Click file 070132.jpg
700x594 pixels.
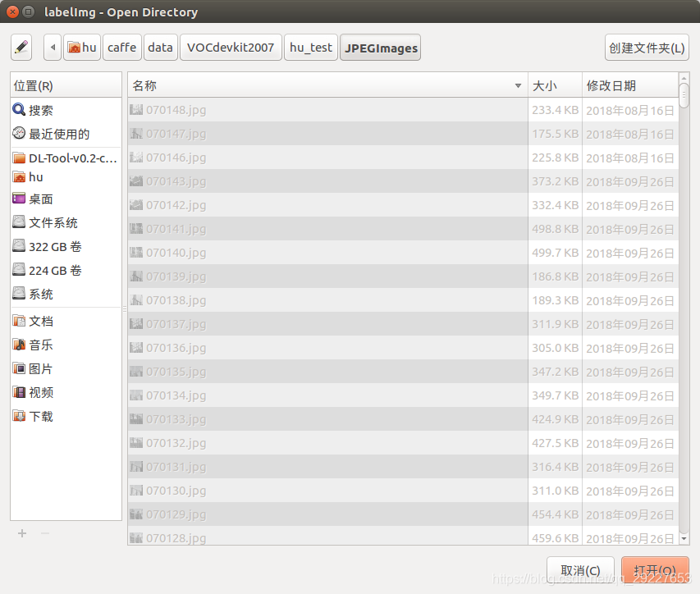(327, 443)
